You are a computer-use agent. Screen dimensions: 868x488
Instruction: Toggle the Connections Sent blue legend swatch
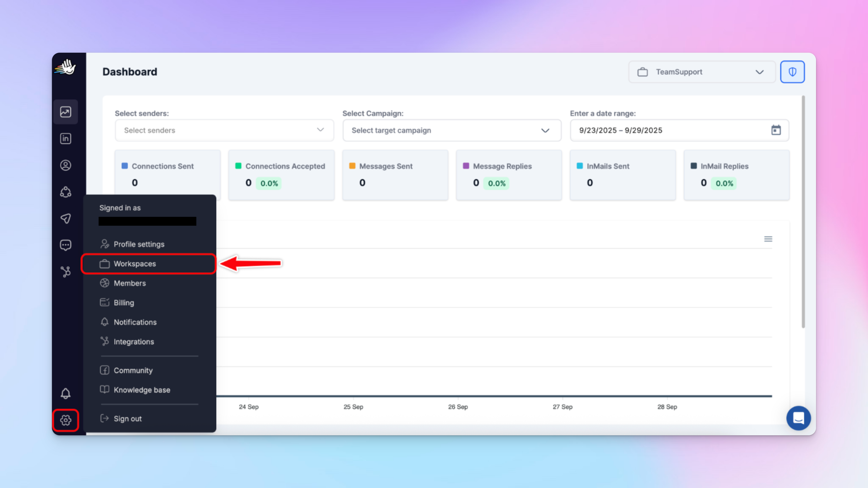125,166
